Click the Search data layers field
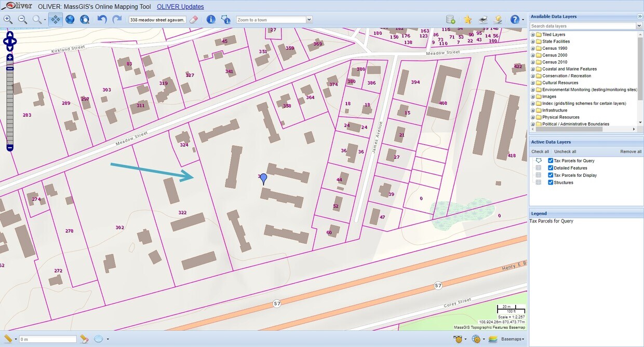Screen dimensions: 644x347 coord(583,26)
